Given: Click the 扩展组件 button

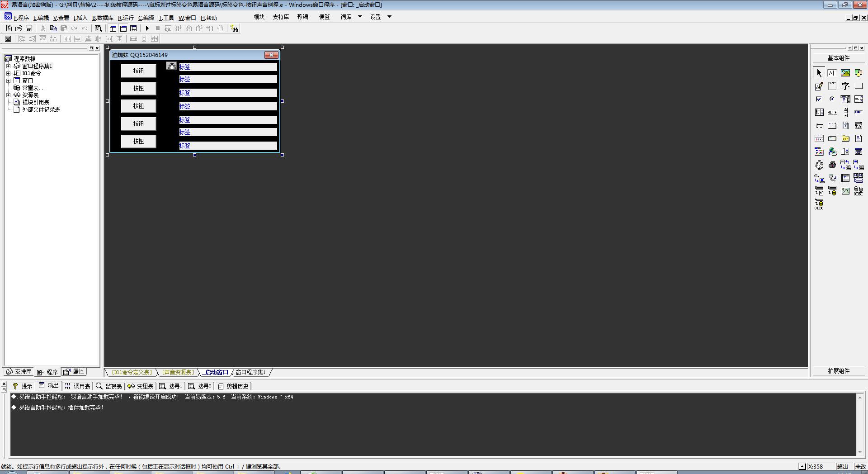Looking at the screenshot, I should tap(838, 371).
